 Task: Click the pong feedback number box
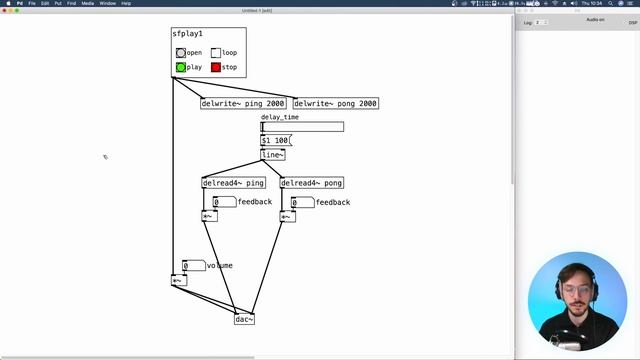click(302, 202)
